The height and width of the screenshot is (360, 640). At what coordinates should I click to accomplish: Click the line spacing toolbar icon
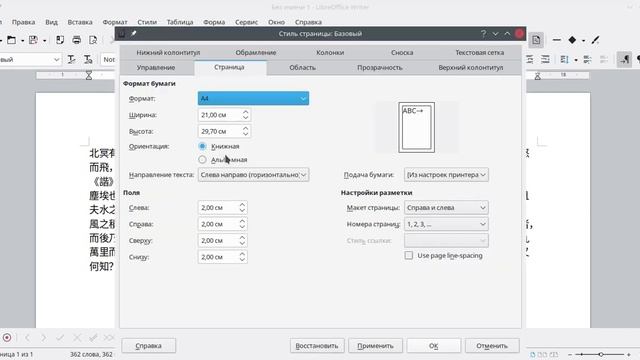point(564,60)
